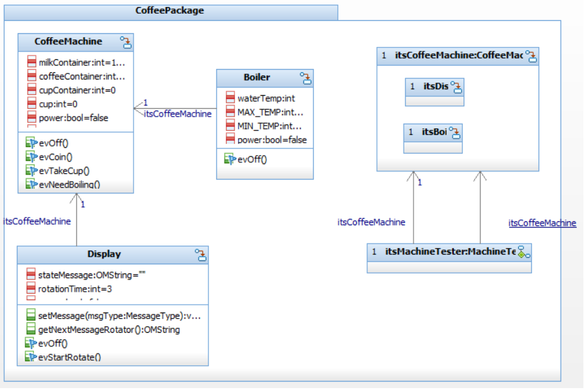Image resolution: width=586 pixels, height=392 pixels.
Task: Click itsCoffeeMachine label beside the Boiler association
Action: coord(178,114)
